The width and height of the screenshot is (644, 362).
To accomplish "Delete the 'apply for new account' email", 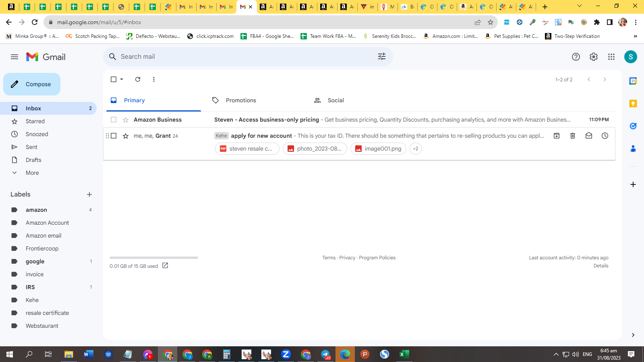I will pos(573,136).
